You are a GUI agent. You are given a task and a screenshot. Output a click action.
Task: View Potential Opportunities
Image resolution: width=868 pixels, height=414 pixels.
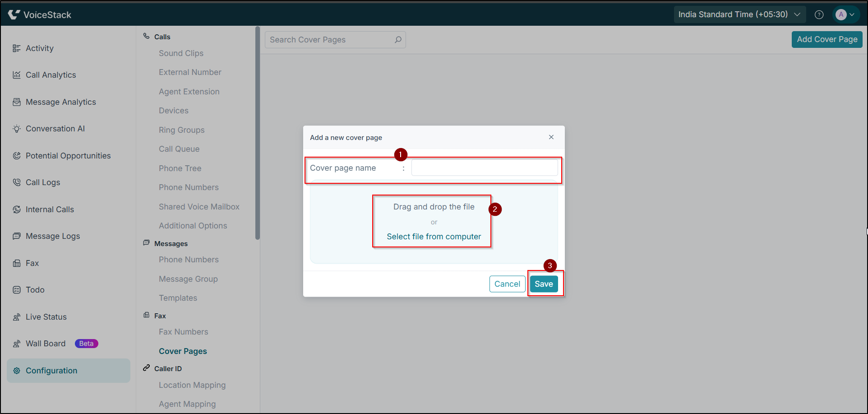[x=68, y=155]
